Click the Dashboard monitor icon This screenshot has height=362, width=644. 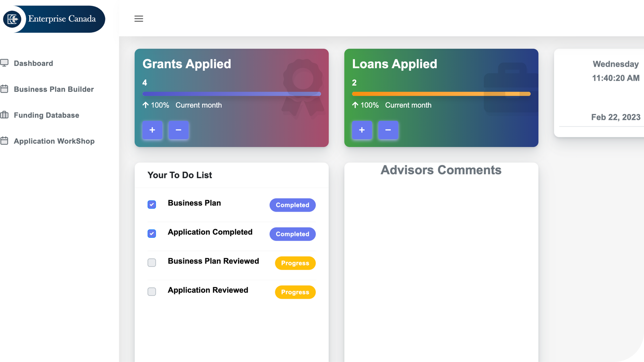4,63
